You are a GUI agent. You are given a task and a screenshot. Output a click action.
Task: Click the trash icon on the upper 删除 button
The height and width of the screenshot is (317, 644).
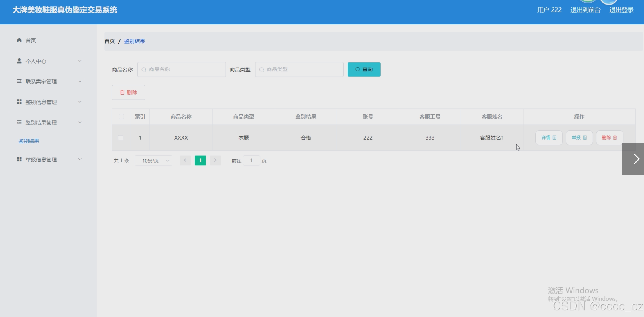122,92
